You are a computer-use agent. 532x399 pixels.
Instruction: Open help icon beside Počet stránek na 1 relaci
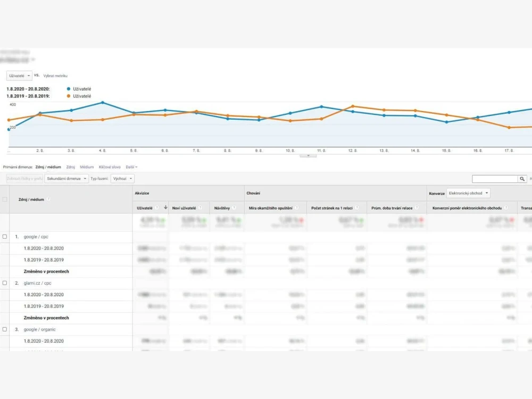pos(358,207)
